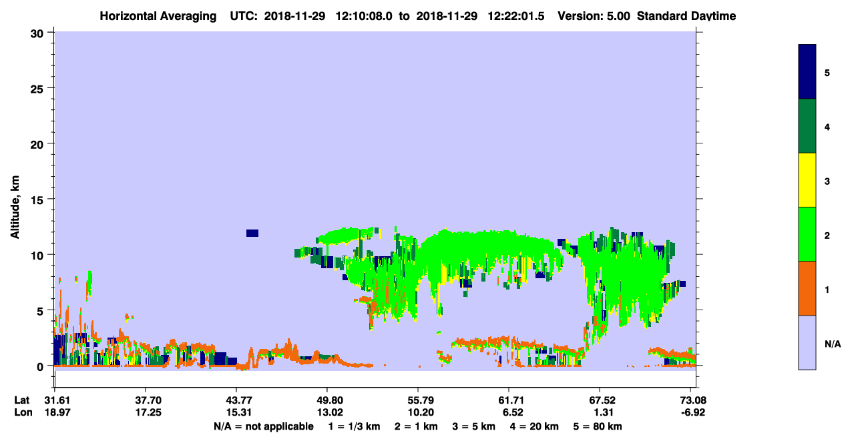Click the dark blue colorbar segment labeled 5
868x445 pixels.
coord(807,71)
